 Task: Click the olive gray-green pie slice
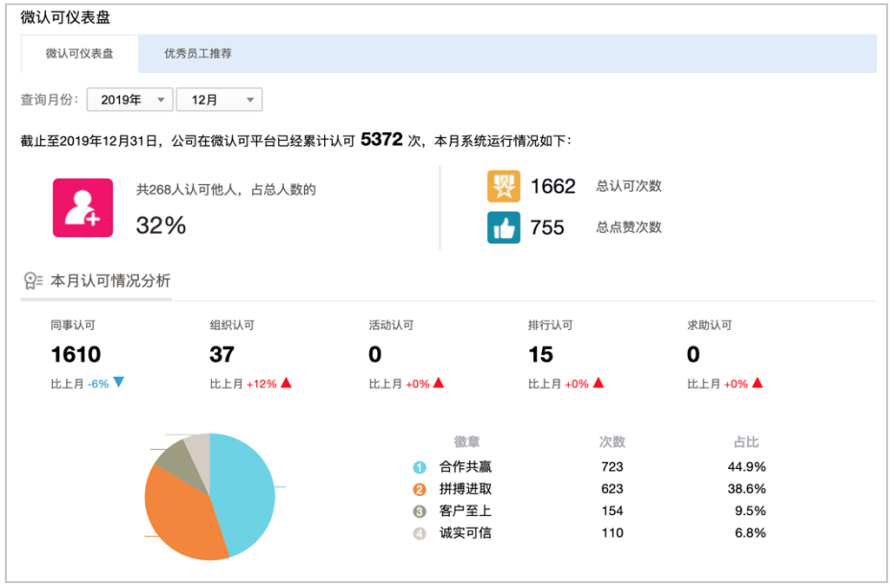coord(181,464)
